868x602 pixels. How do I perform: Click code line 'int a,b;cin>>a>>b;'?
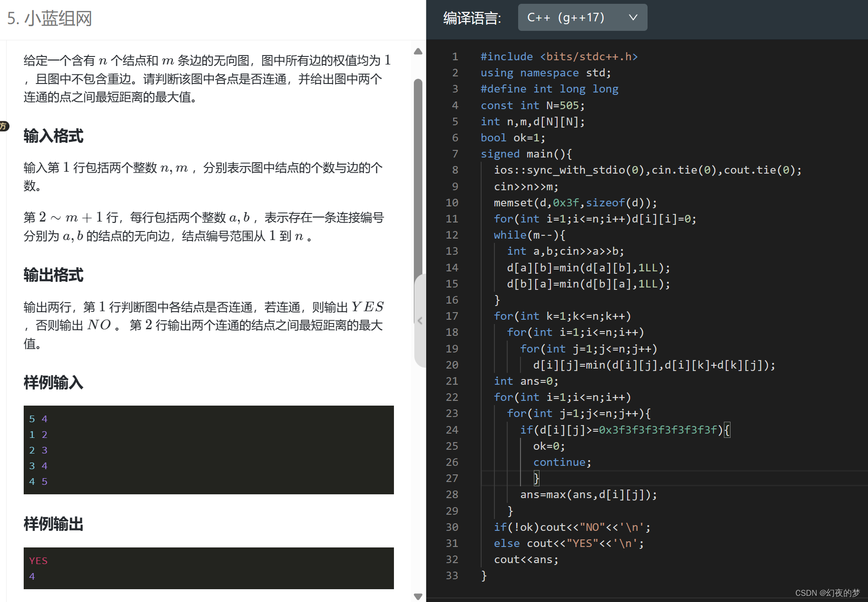pyautogui.click(x=566, y=251)
